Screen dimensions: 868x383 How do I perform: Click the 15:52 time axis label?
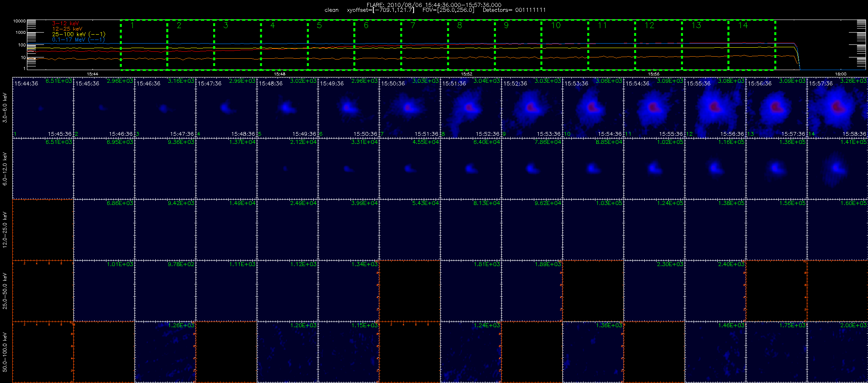point(467,74)
